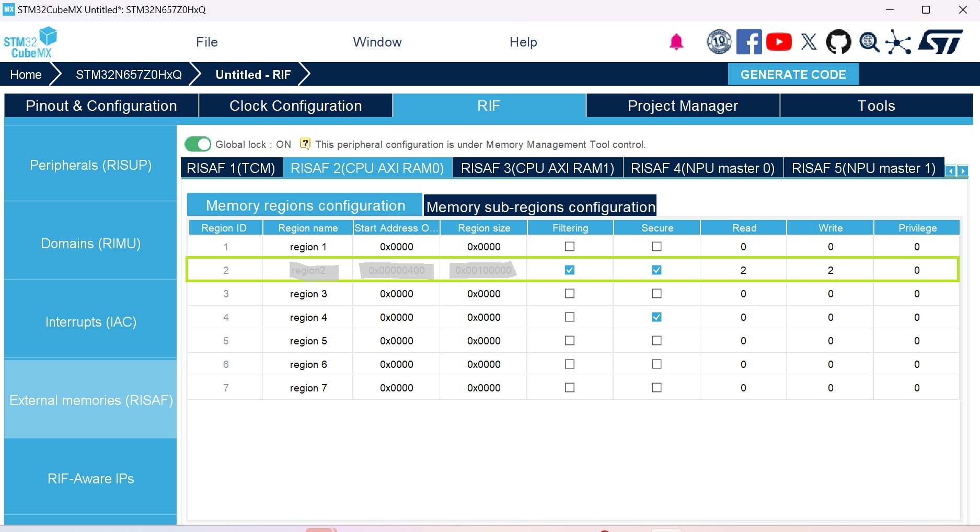This screenshot has width=980, height=532.
Task: Switch to Pinout & Configuration tab
Action: coord(101,106)
